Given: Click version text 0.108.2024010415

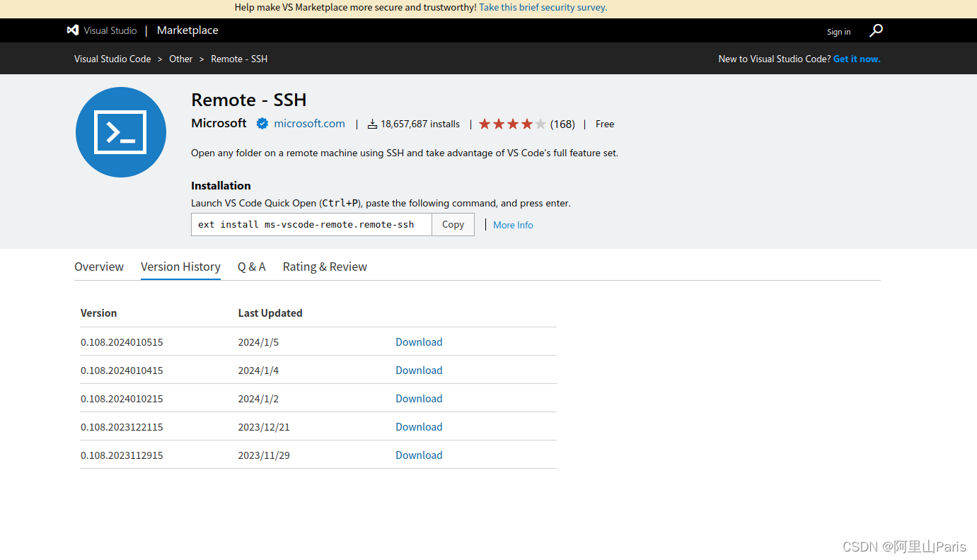Looking at the screenshot, I should pyautogui.click(x=122, y=371).
